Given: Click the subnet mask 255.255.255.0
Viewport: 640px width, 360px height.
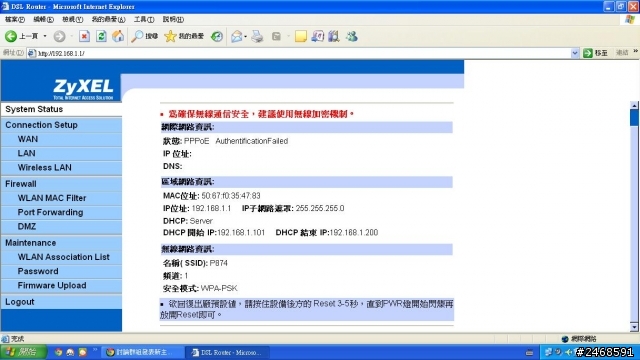Looking at the screenshot, I should (320, 209).
